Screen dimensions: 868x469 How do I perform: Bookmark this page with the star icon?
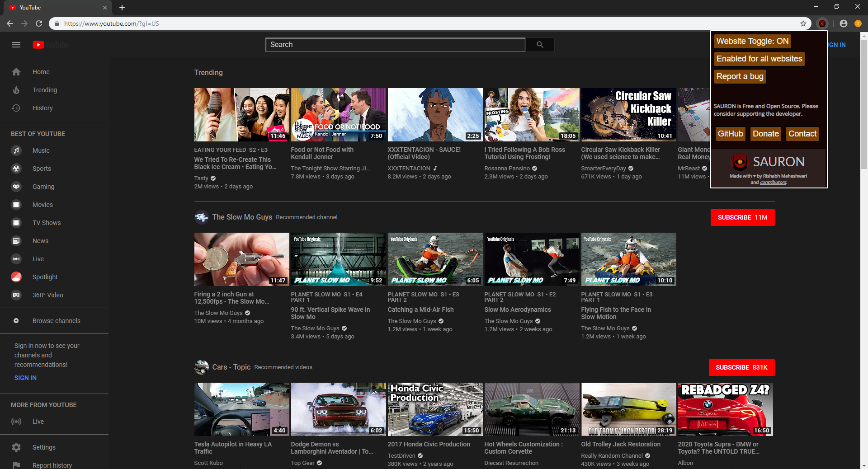click(803, 23)
